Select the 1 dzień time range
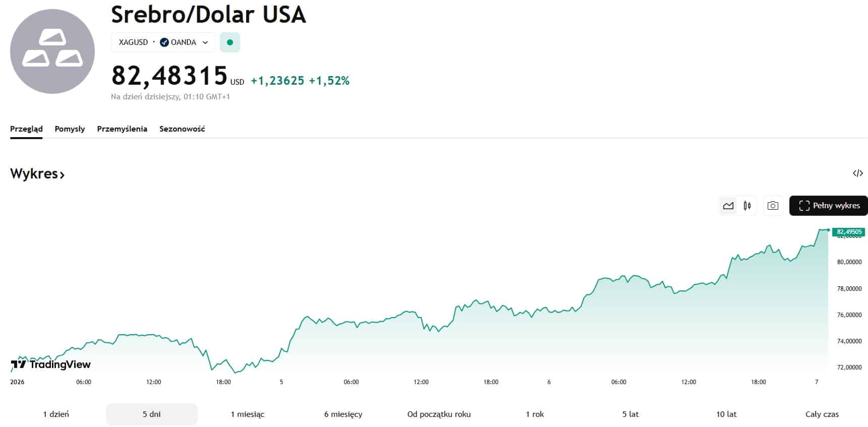 pyautogui.click(x=56, y=414)
